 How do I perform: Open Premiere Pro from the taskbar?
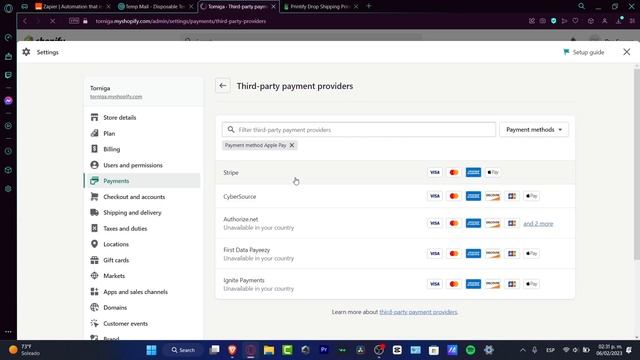click(x=324, y=350)
